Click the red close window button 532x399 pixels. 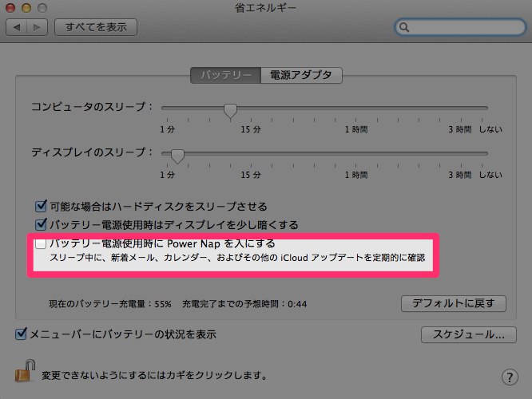point(10,8)
